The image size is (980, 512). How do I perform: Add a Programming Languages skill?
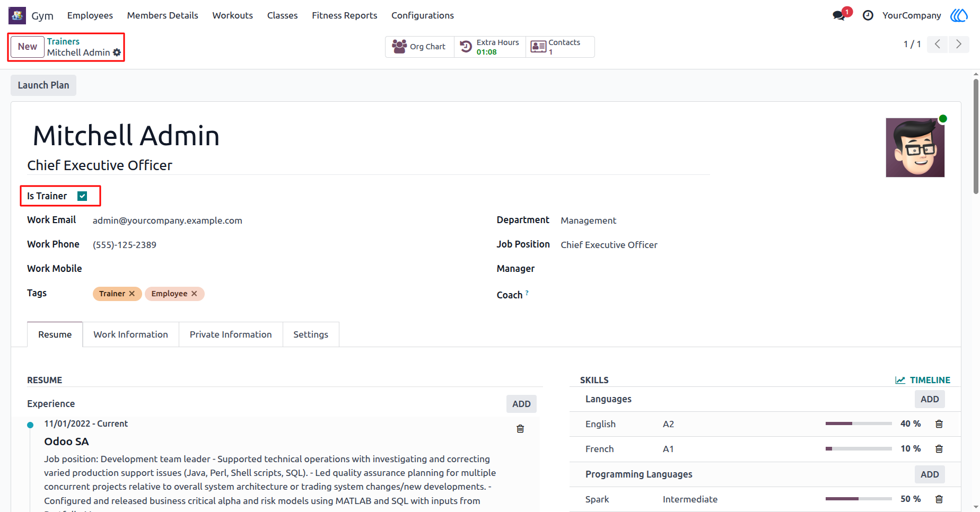[930, 474]
